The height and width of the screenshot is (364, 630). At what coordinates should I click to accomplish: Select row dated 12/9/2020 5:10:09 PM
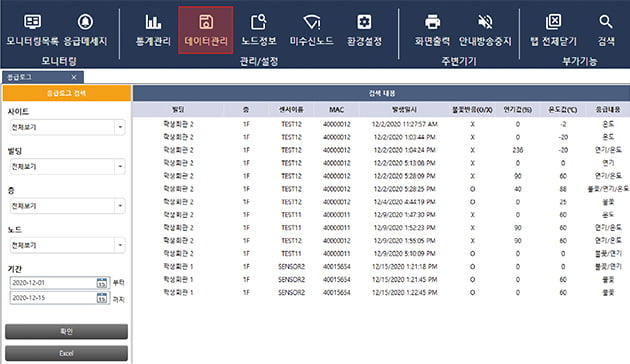pyautogui.click(x=381, y=254)
